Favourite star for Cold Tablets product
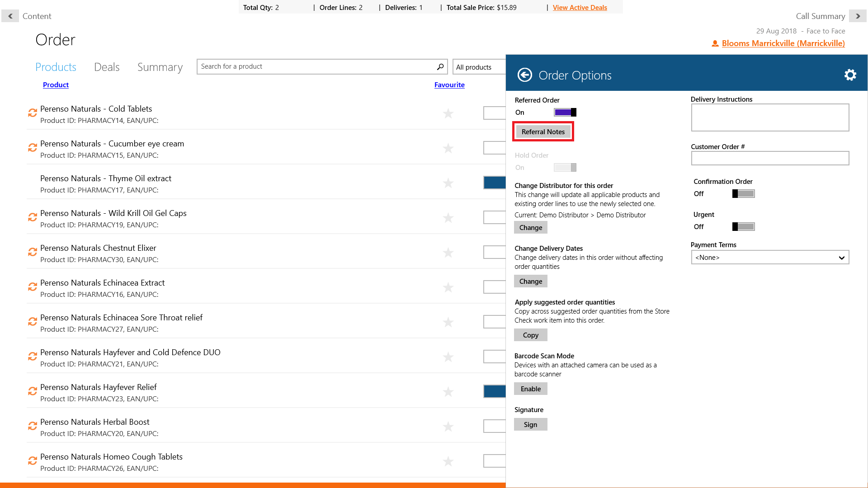Screen dimensions: 868x488 coord(448,113)
